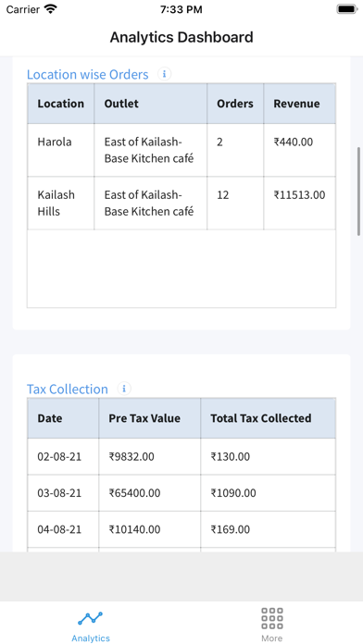Switch to the Analytics tab
This screenshot has height=644, width=363.
(91, 625)
